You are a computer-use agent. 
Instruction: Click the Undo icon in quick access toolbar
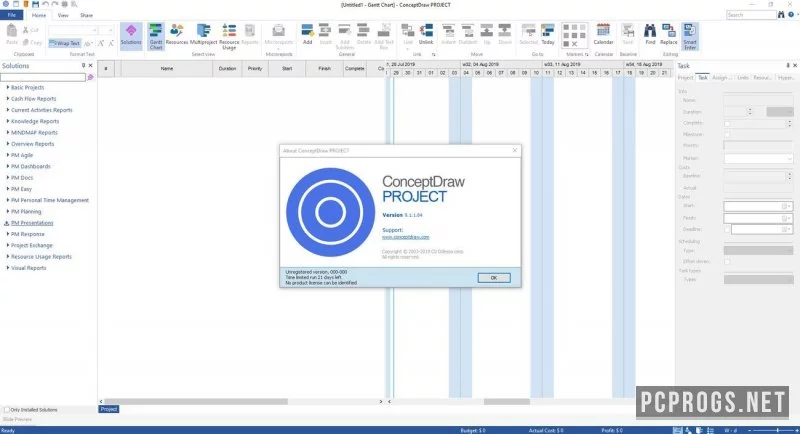45,4
